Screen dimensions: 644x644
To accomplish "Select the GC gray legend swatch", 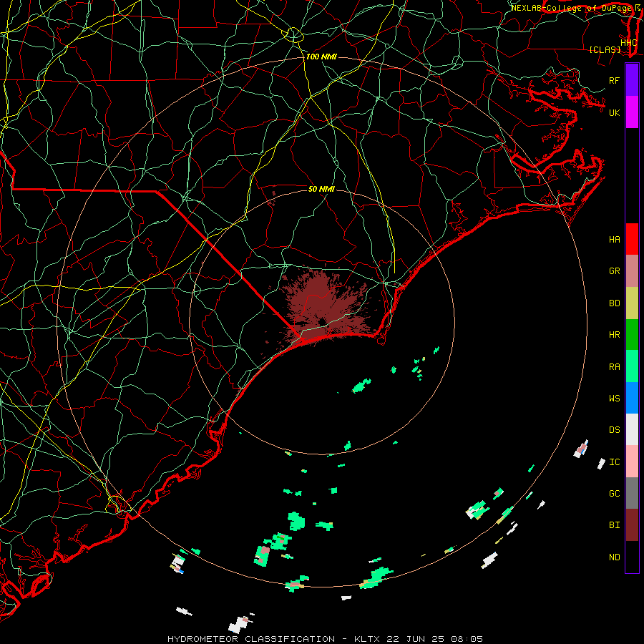I will click(x=632, y=493).
